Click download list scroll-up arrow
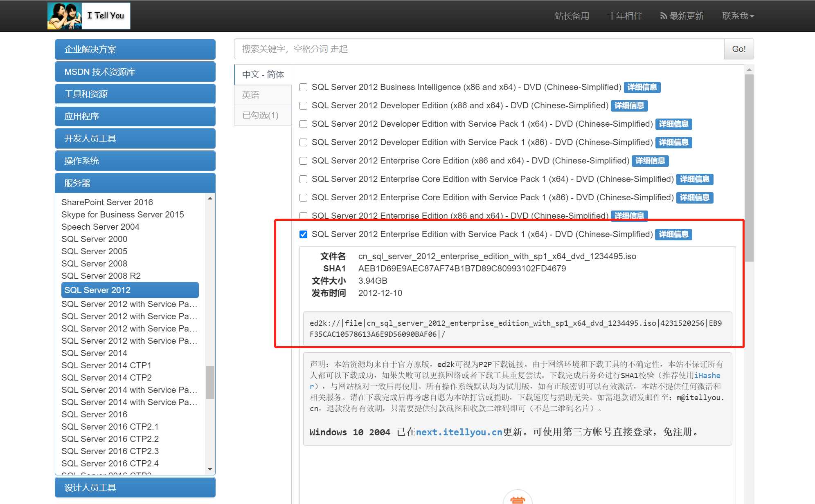815x504 pixels. (x=749, y=69)
